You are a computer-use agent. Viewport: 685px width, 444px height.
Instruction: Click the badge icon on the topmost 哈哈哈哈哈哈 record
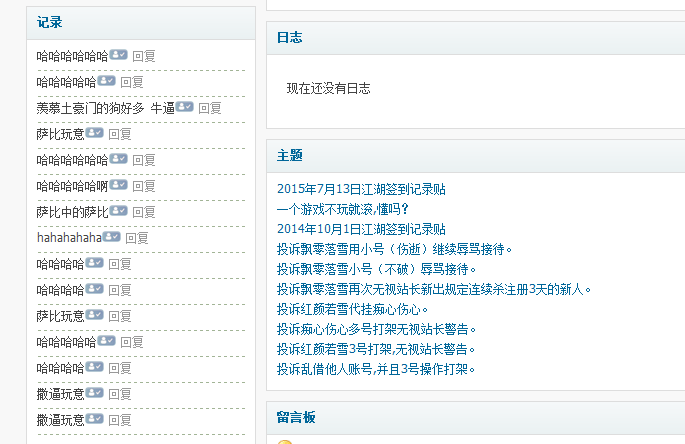[118, 55]
